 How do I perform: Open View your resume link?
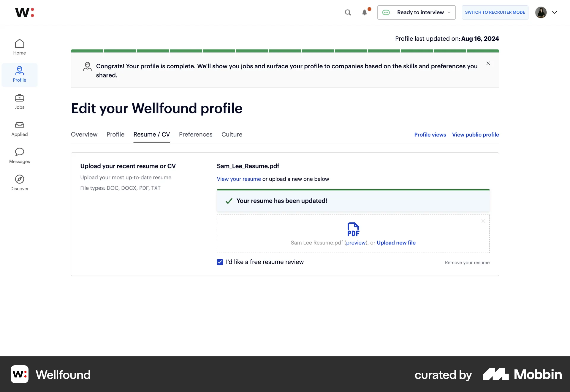pyautogui.click(x=239, y=179)
